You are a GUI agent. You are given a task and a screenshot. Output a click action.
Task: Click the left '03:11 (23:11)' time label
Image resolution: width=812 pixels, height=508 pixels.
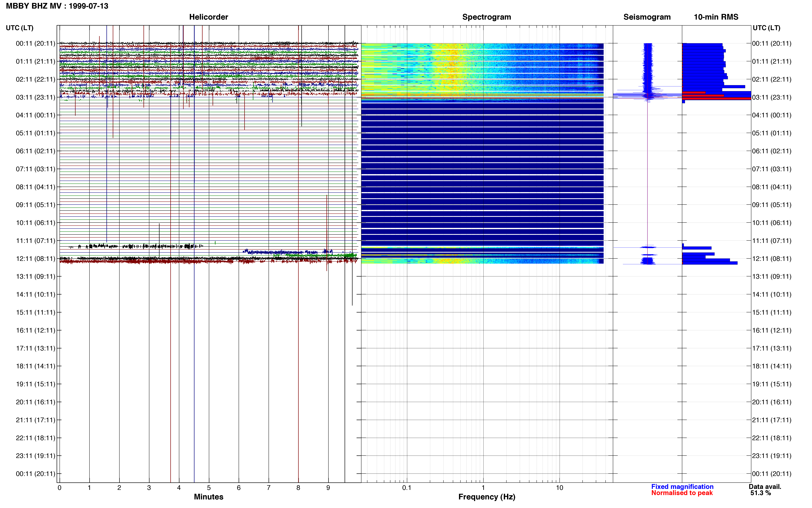point(36,97)
